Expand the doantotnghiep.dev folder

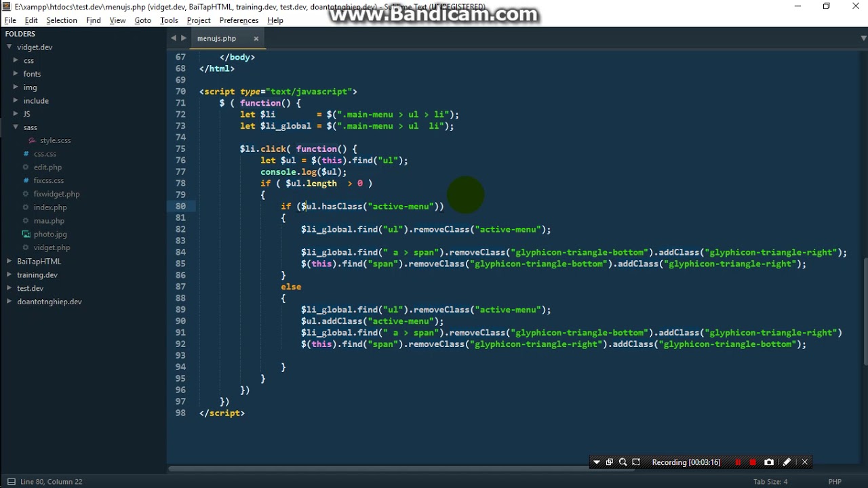(9, 302)
